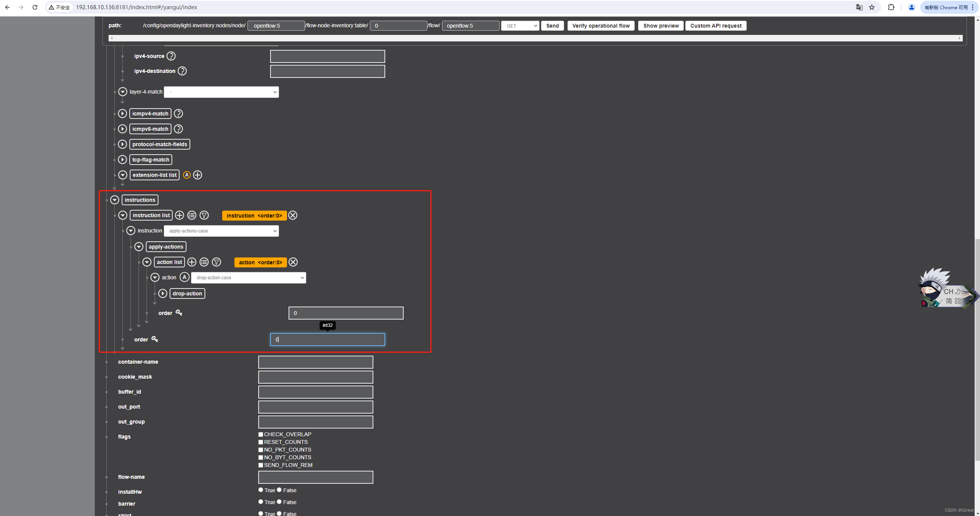Remove the action order:0 entry with X icon

coord(293,262)
